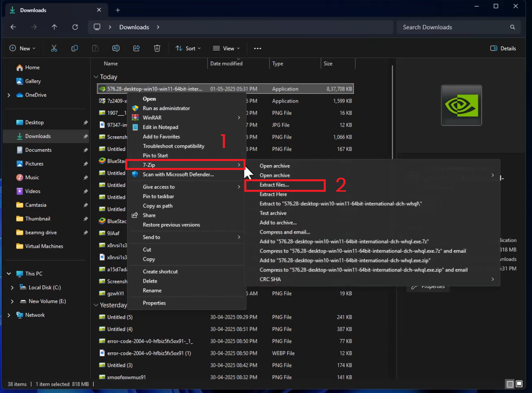Select Run as administrator in context menu
The width and height of the screenshot is (532, 393).
pyautogui.click(x=166, y=108)
